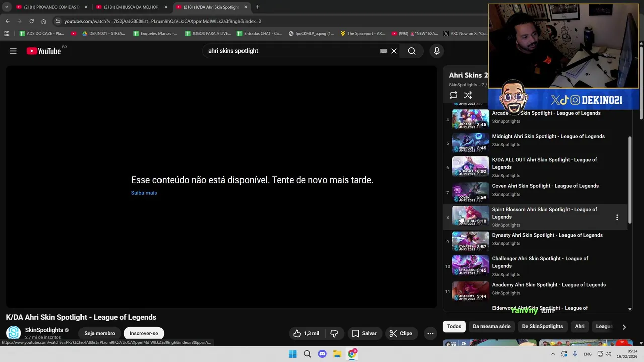644x362 pixels.
Task: Toggle playlist shuffle
Action: tap(468, 95)
